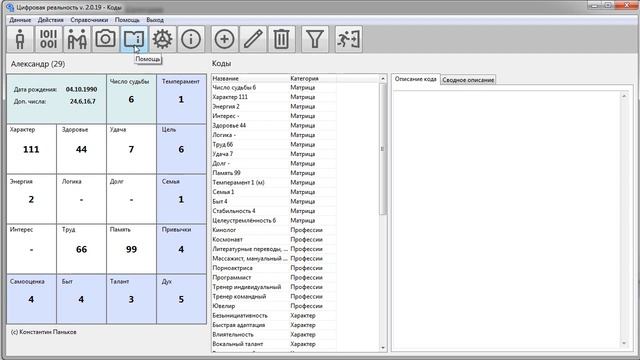Click the Цель 6 matrix cell

pyautogui.click(x=181, y=149)
